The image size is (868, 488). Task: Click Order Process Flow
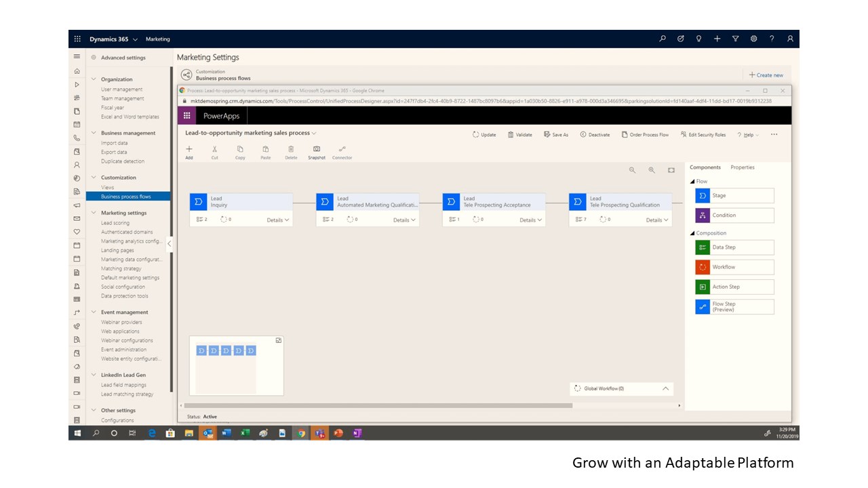pos(645,135)
